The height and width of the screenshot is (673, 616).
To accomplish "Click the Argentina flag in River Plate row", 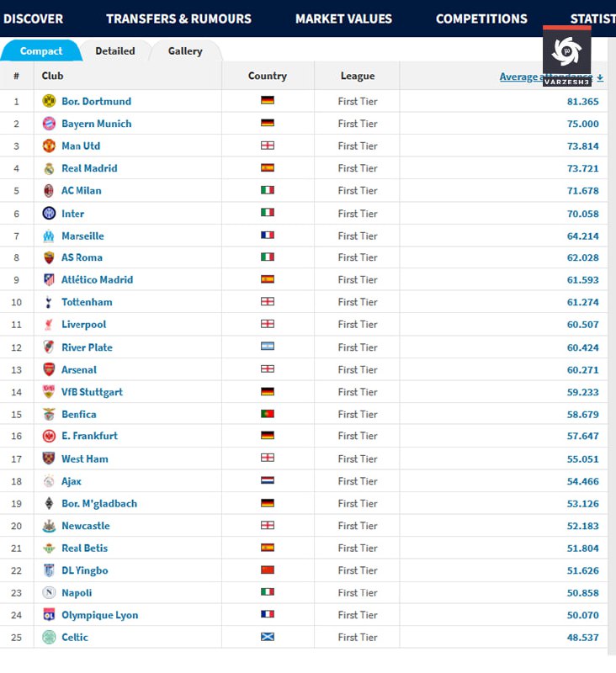I will point(268,347).
